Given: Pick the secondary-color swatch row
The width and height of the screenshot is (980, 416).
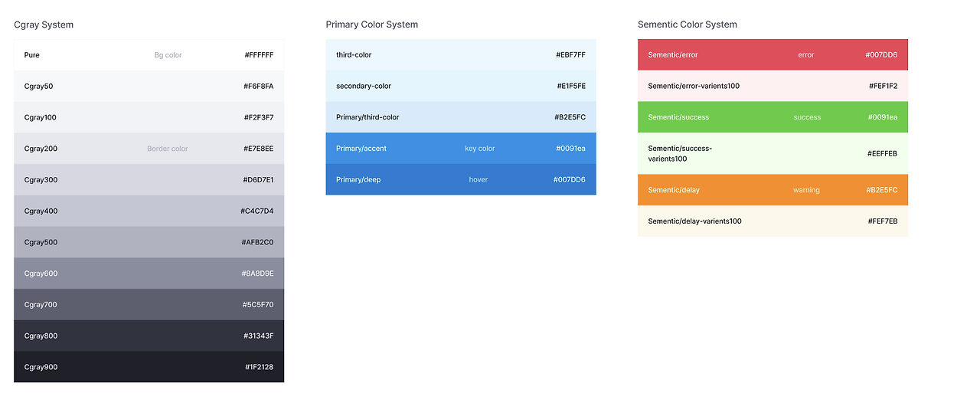Looking at the screenshot, I should 461,86.
